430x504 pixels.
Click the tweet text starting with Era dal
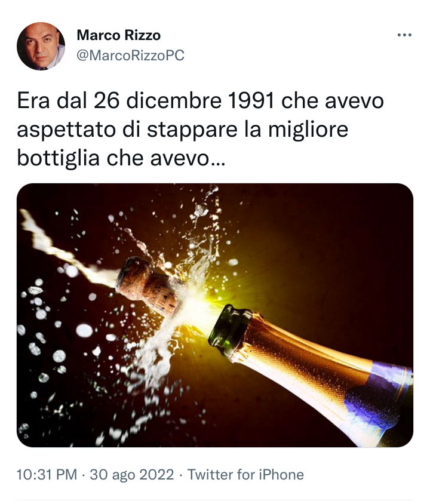pyautogui.click(x=201, y=129)
